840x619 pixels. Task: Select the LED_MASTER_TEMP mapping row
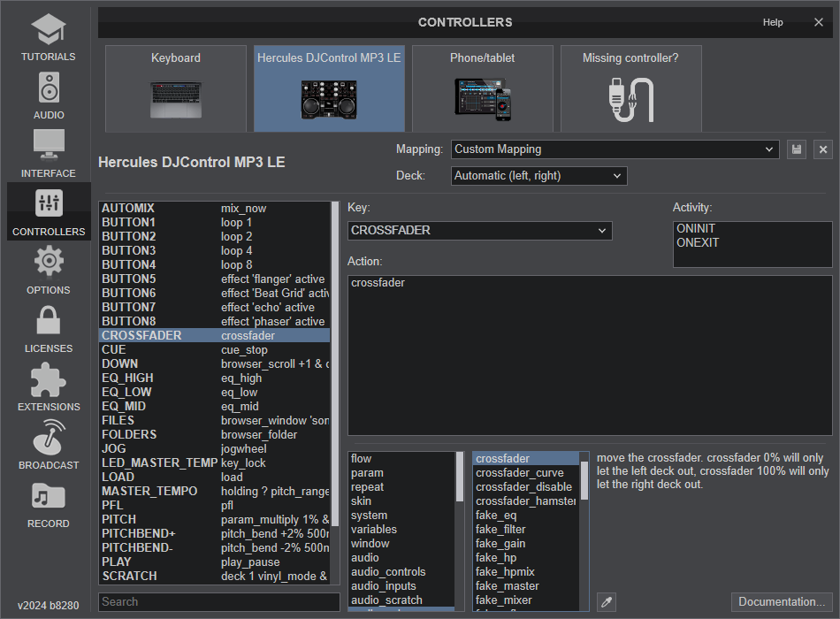[215, 463]
